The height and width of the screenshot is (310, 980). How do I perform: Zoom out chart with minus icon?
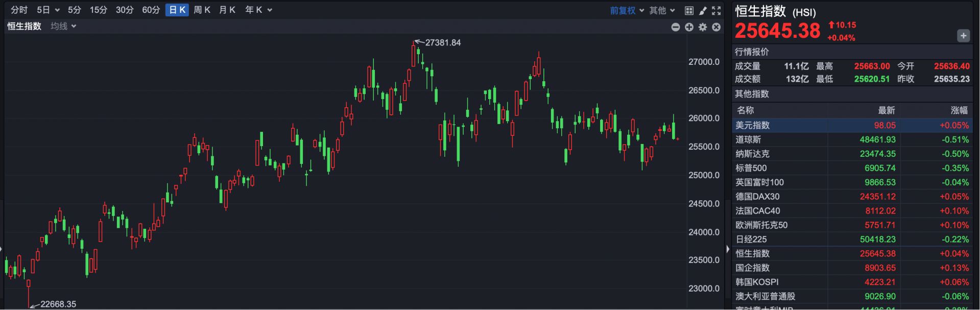tap(676, 27)
